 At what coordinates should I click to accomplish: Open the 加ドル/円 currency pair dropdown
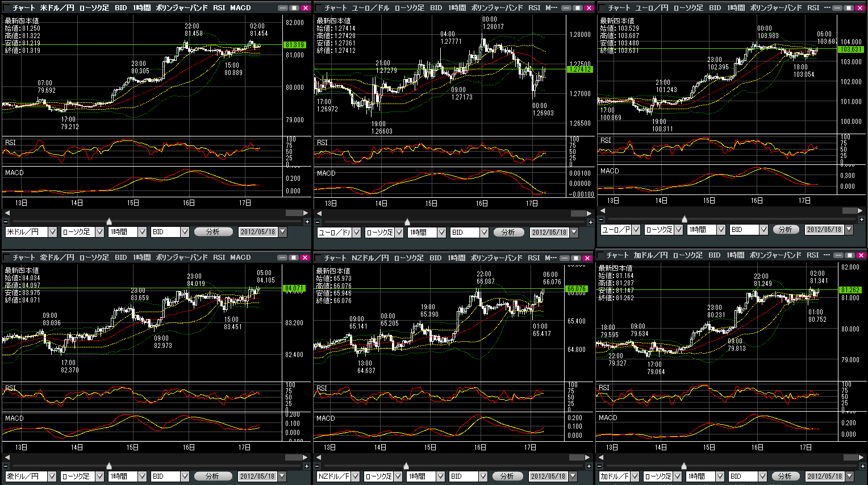[x=635, y=476]
